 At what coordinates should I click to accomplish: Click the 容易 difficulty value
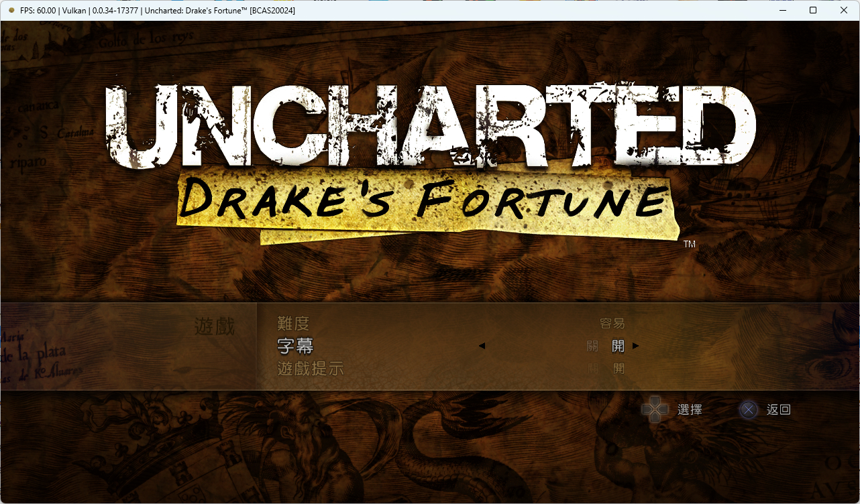612,324
